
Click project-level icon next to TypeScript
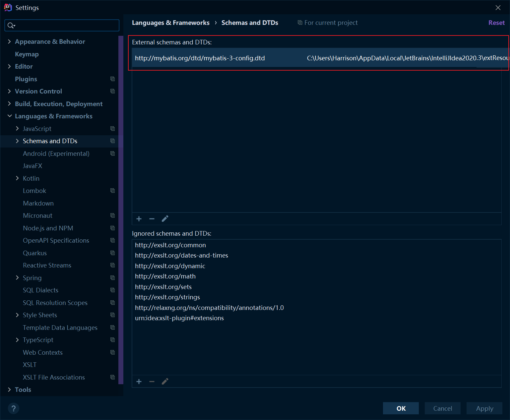(x=113, y=340)
